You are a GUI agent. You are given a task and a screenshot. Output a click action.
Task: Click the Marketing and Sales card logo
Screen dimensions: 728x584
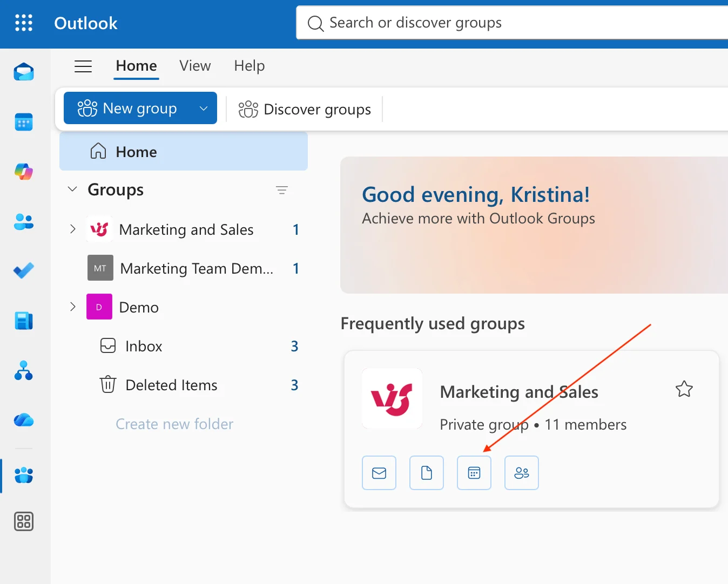point(392,398)
